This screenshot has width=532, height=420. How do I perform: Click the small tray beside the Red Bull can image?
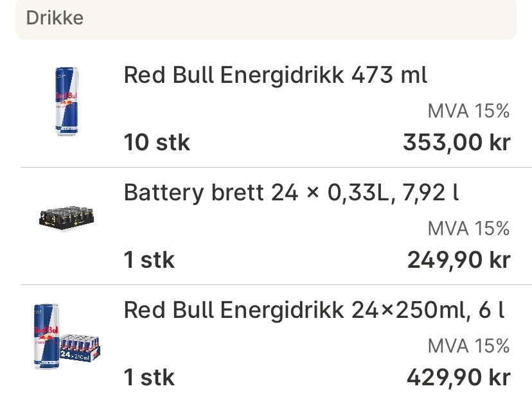[80, 347]
